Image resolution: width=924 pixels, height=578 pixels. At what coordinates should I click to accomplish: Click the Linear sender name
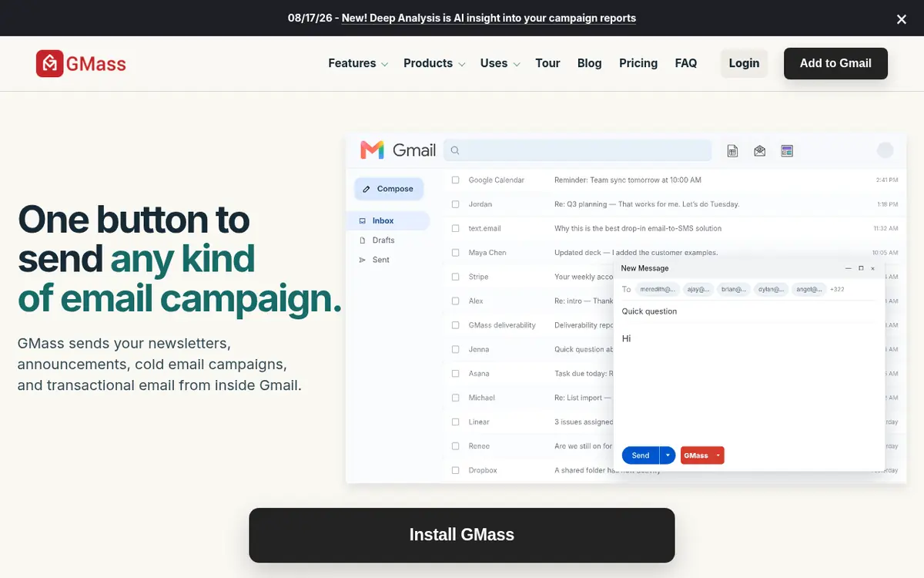[479, 422]
